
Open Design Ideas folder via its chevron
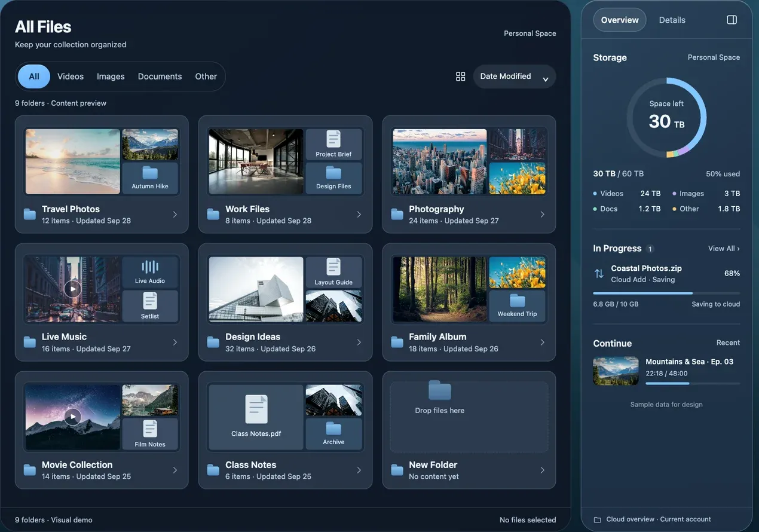359,343
